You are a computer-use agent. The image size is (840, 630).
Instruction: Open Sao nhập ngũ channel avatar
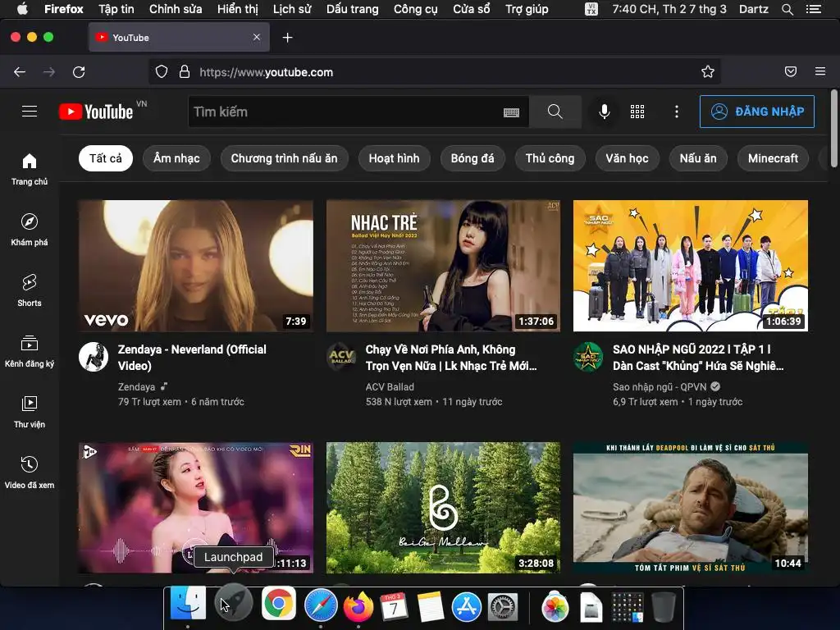[588, 357]
